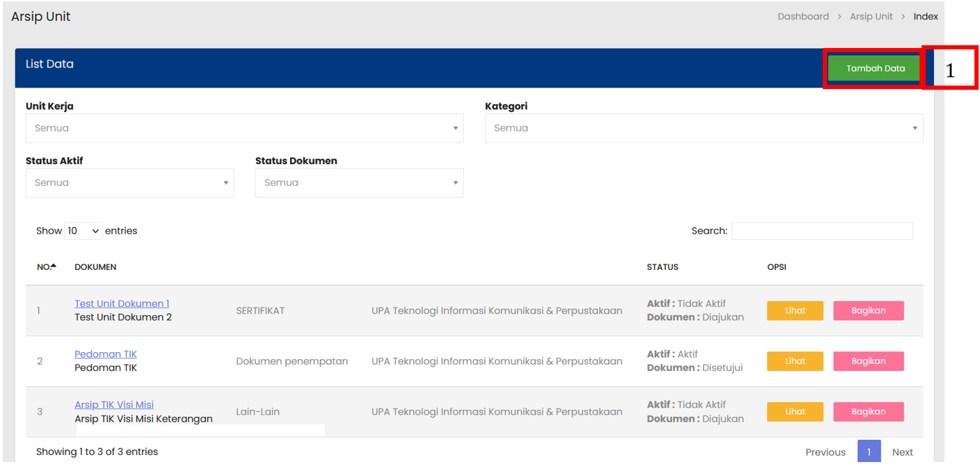Go to the Dashboard breadcrumb

803,17
